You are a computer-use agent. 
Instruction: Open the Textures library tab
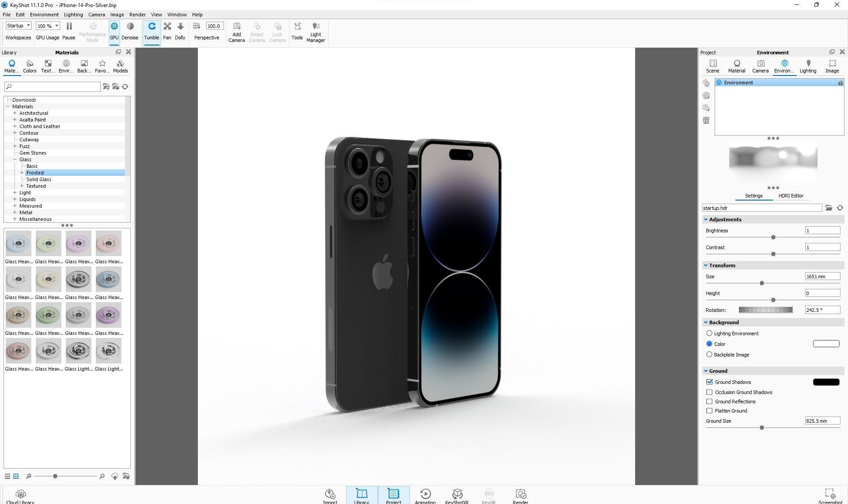click(x=48, y=66)
